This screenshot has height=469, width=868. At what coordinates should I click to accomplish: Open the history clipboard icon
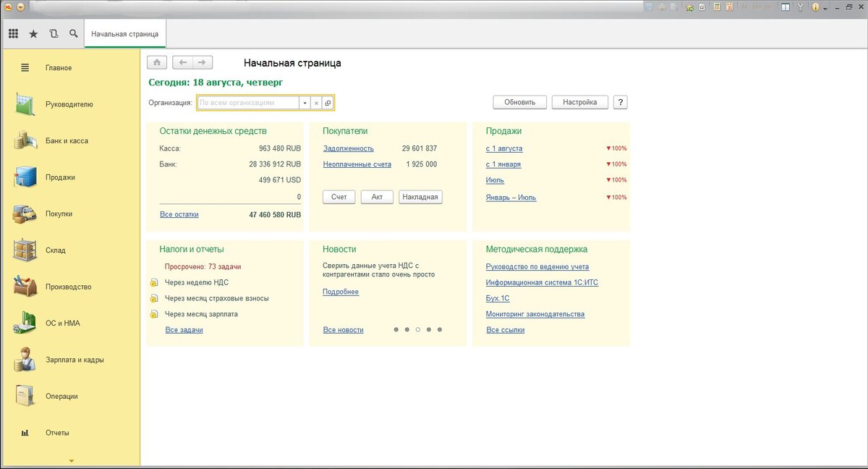point(54,33)
